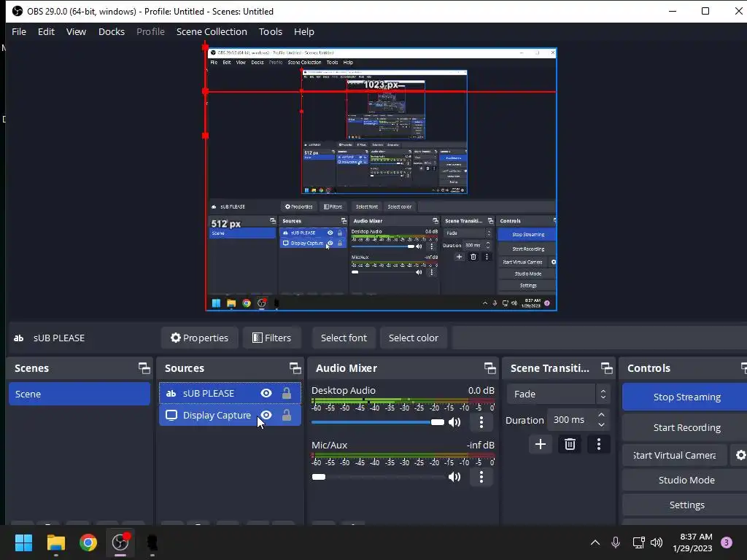Add a new scene transition
The image size is (747, 560).
(541, 444)
